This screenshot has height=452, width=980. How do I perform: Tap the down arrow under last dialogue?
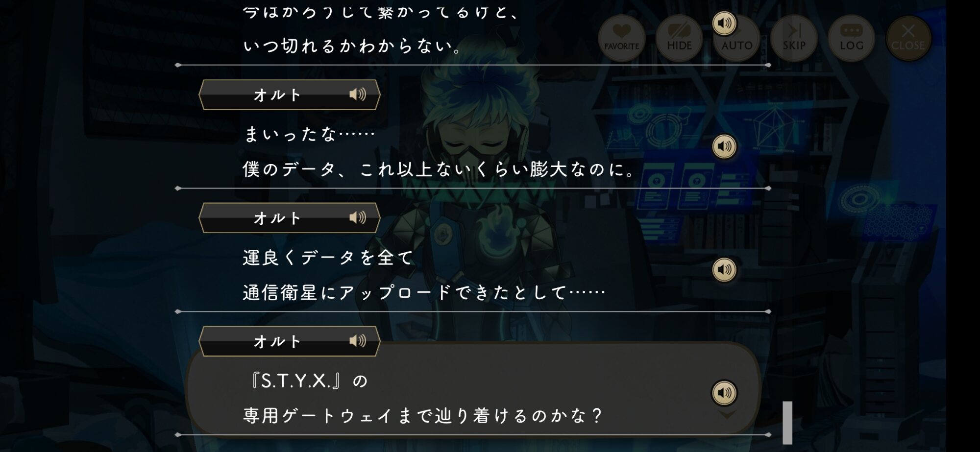[727, 415]
